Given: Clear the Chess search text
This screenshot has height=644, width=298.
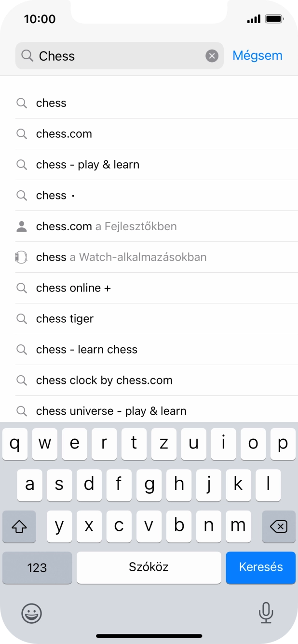Looking at the screenshot, I should [212, 56].
